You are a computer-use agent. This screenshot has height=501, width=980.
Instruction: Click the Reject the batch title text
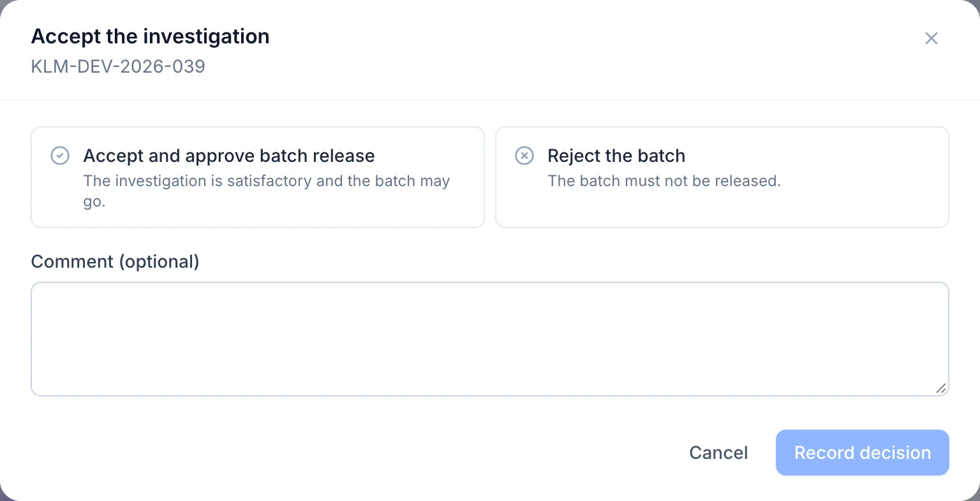(616, 156)
